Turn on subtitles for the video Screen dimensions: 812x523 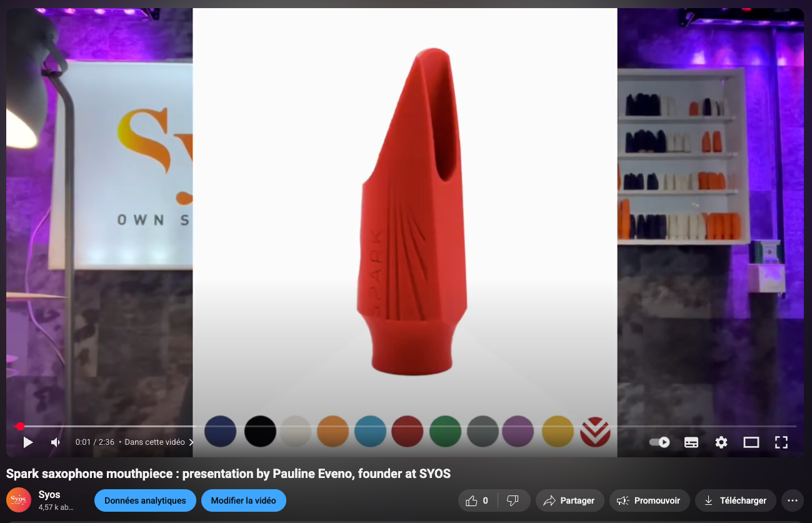[x=691, y=442]
